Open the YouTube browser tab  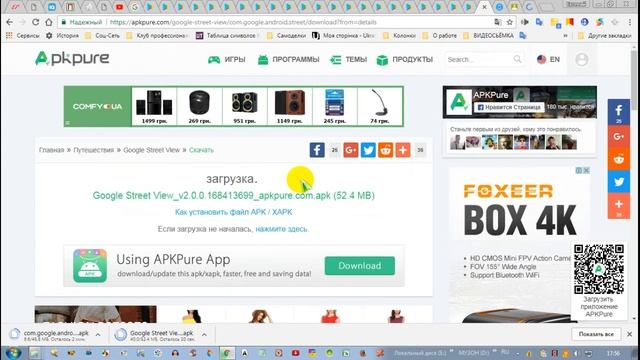pyautogui.click(x=119, y=7)
